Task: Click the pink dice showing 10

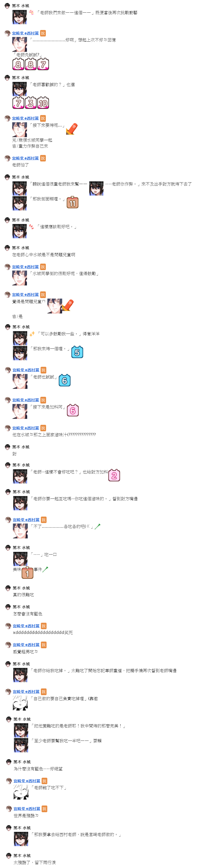Action: (43, 103)
